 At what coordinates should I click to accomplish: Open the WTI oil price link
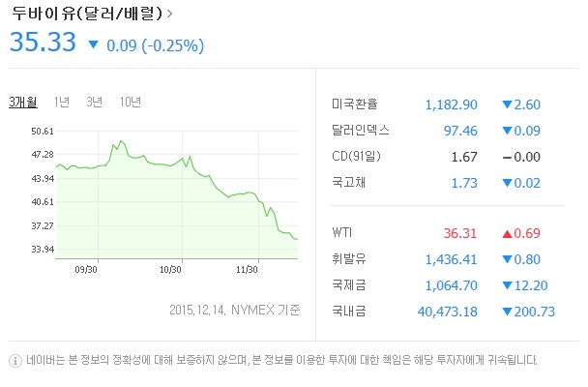342,233
